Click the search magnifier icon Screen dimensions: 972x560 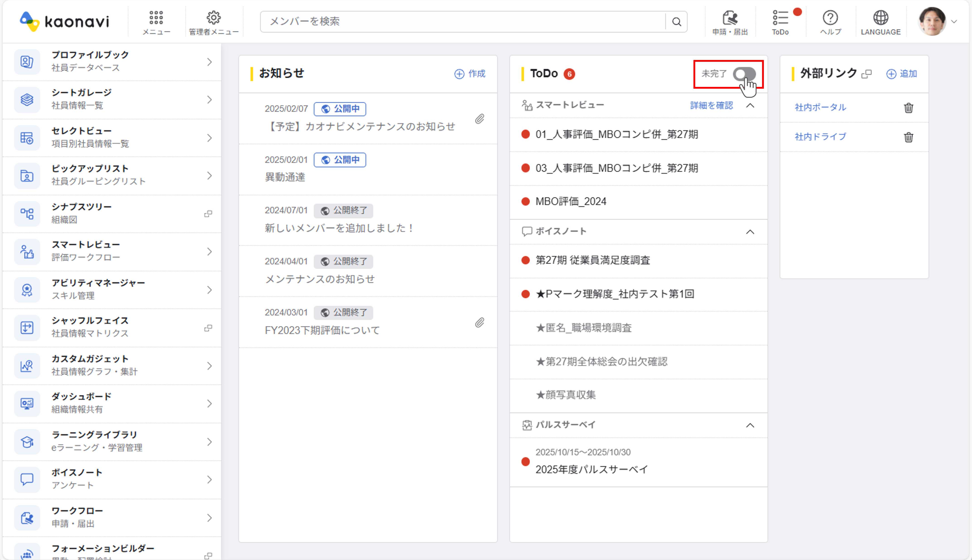[676, 21]
